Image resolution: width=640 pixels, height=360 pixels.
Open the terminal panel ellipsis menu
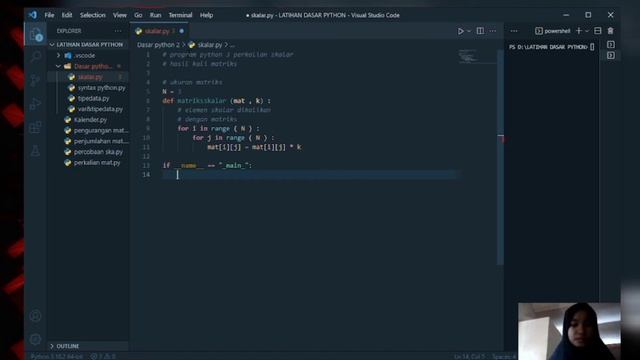pyautogui.click(x=514, y=31)
